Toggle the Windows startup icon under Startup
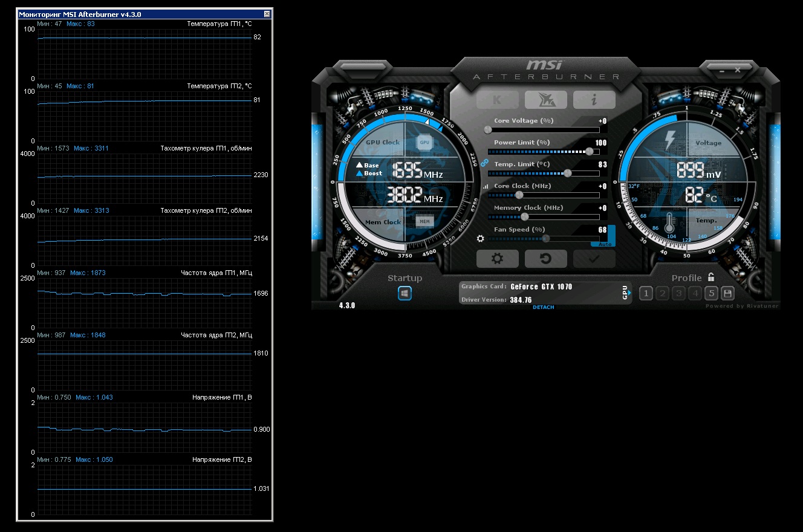Viewport: 803px width, 532px height. pyautogui.click(x=405, y=293)
